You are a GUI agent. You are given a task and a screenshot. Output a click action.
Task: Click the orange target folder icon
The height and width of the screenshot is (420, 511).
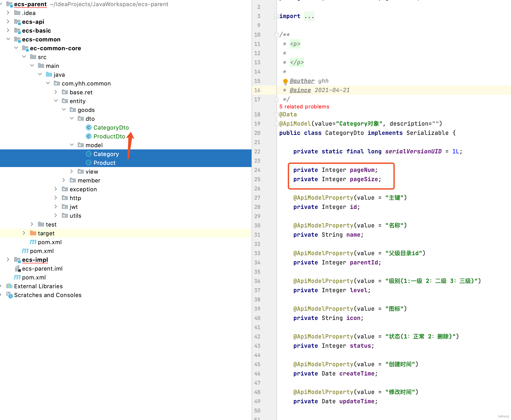33,233
